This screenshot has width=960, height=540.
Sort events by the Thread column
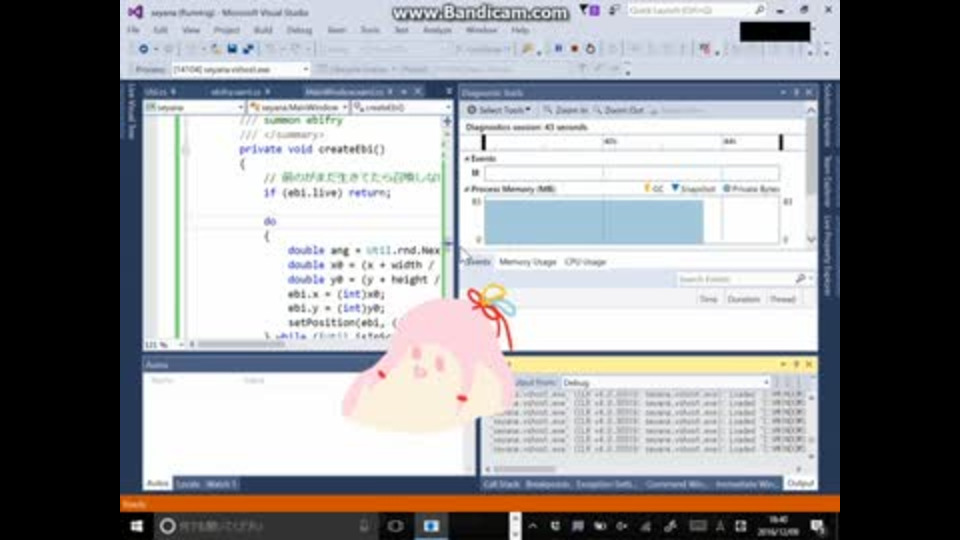pyautogui.click(x=782, y=299)
